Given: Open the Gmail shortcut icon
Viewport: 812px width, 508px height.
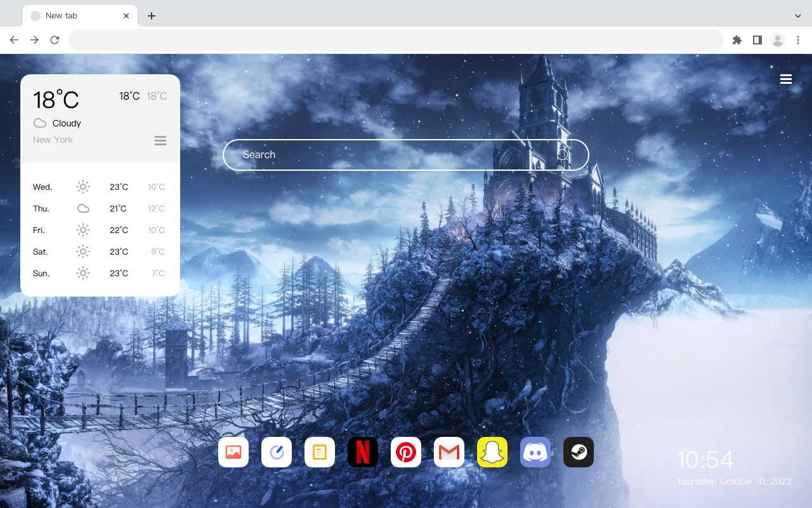Looking at the screenshot, I should pos(449,452).
